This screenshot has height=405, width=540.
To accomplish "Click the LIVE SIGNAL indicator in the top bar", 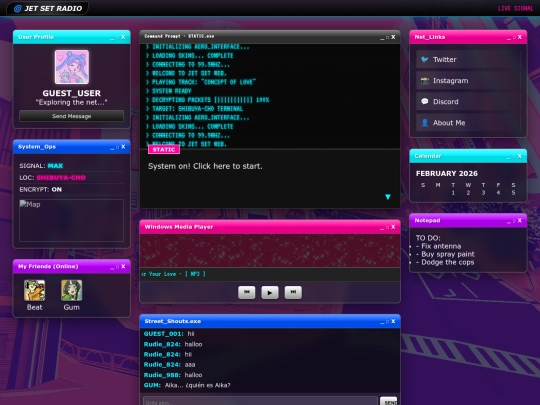I will click(516, 9).
